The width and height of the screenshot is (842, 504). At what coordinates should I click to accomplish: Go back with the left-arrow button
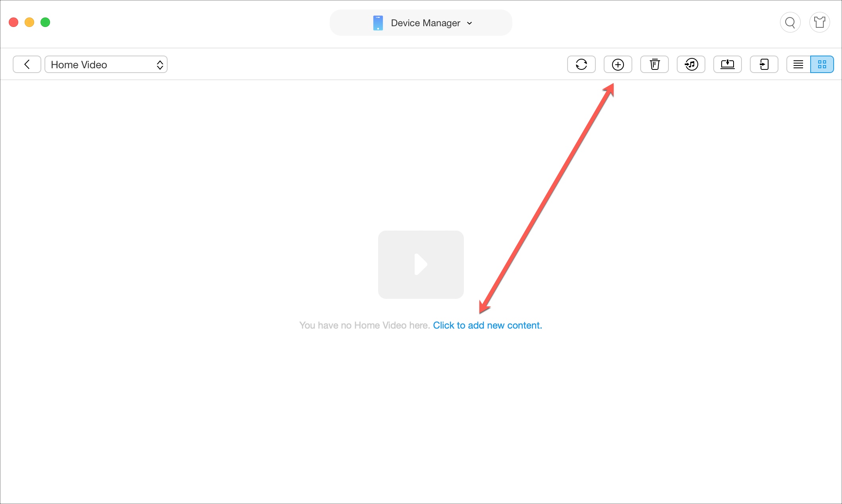(x=27, y=64)
